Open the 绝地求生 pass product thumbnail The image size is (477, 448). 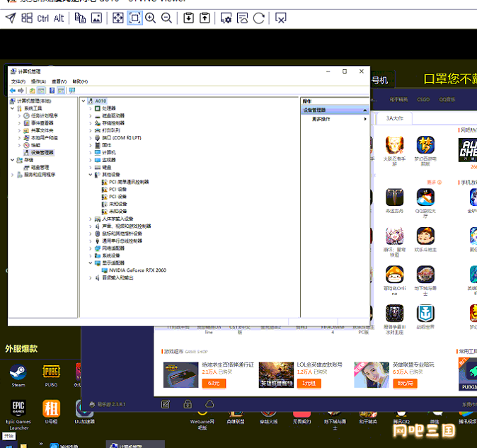(180, 374)
